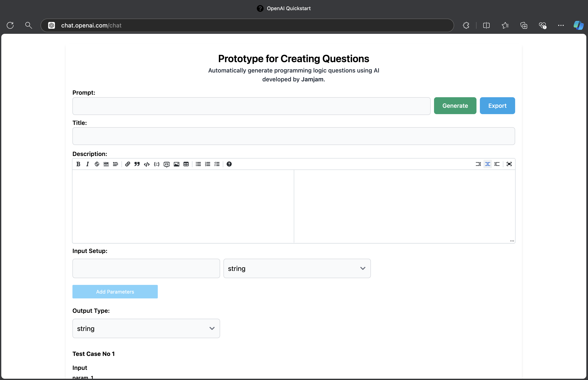This screenshot has width=588, height=380.
Task: Click the OpenAI Quickstart page title
Action: tap(289, 8)
